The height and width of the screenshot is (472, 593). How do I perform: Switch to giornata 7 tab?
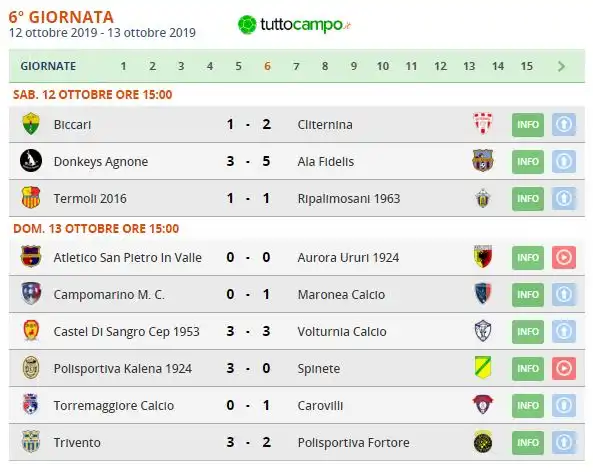click(x=296, y=66)
